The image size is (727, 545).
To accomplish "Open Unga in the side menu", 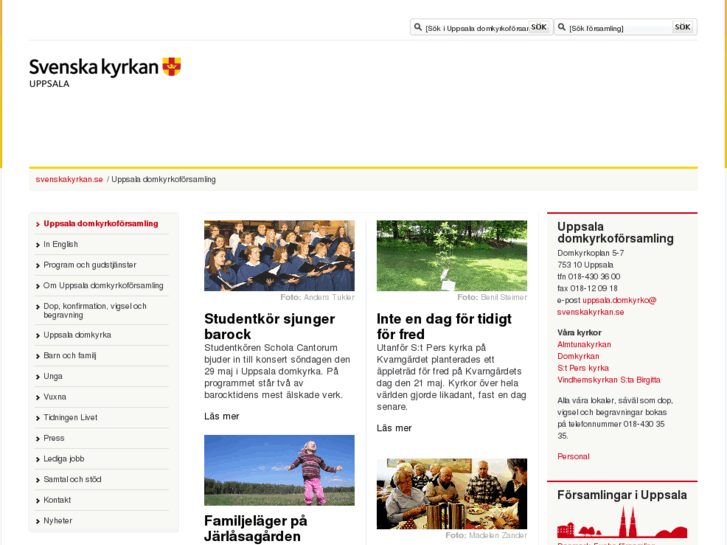I will (x=53, y=376).
